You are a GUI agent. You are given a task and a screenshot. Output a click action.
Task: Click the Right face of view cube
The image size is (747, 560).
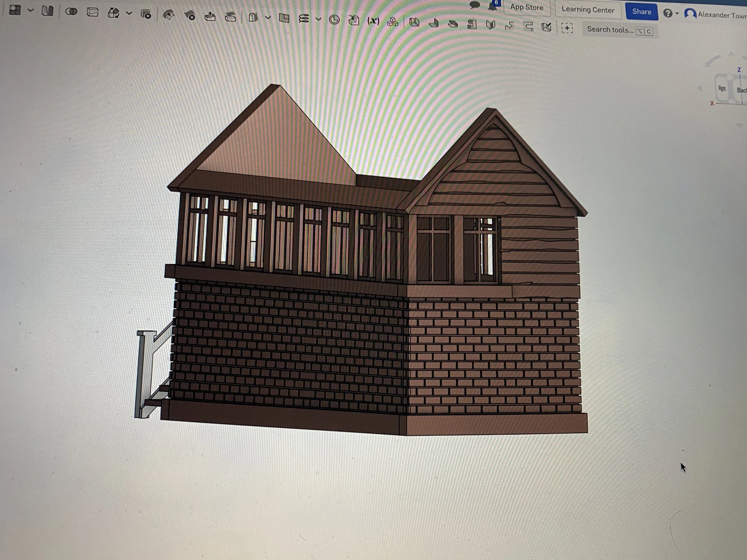pos(722,88)
